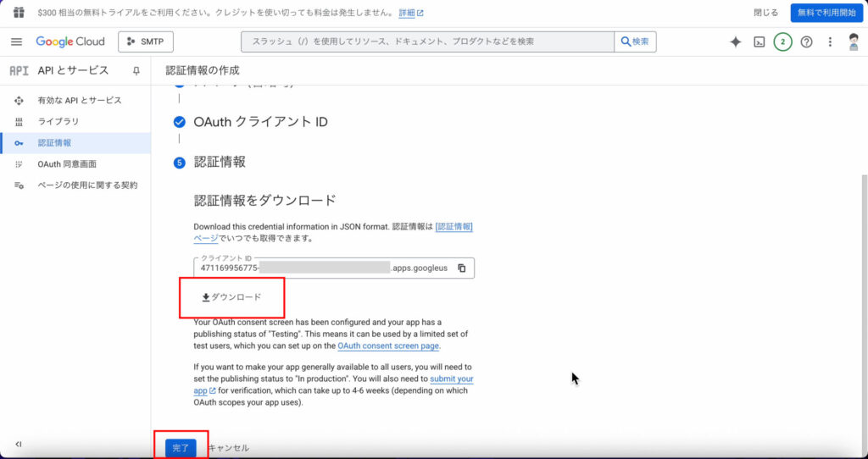
Task: Open the submit your app link
Action: (x=452, y=379)
